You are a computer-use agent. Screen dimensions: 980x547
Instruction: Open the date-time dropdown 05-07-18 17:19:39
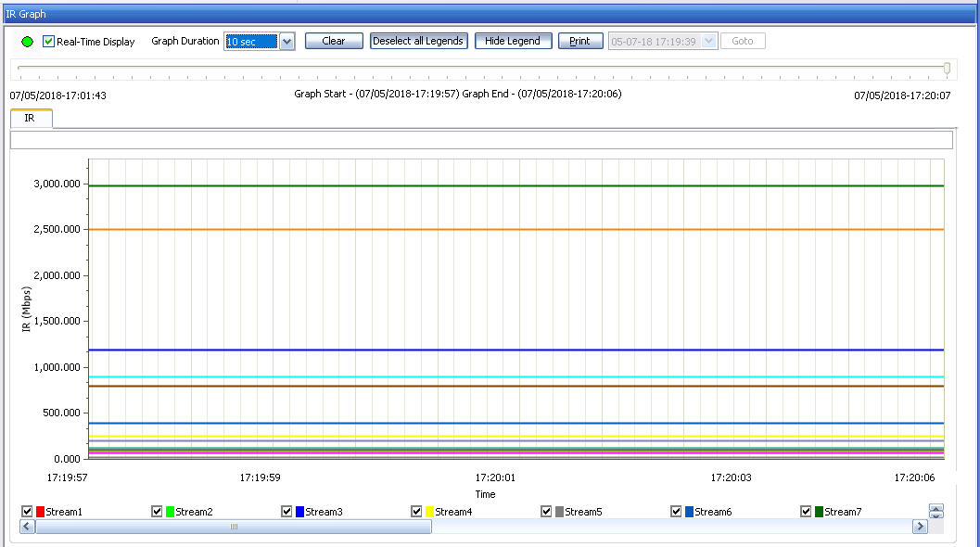[x=708, y=42]
